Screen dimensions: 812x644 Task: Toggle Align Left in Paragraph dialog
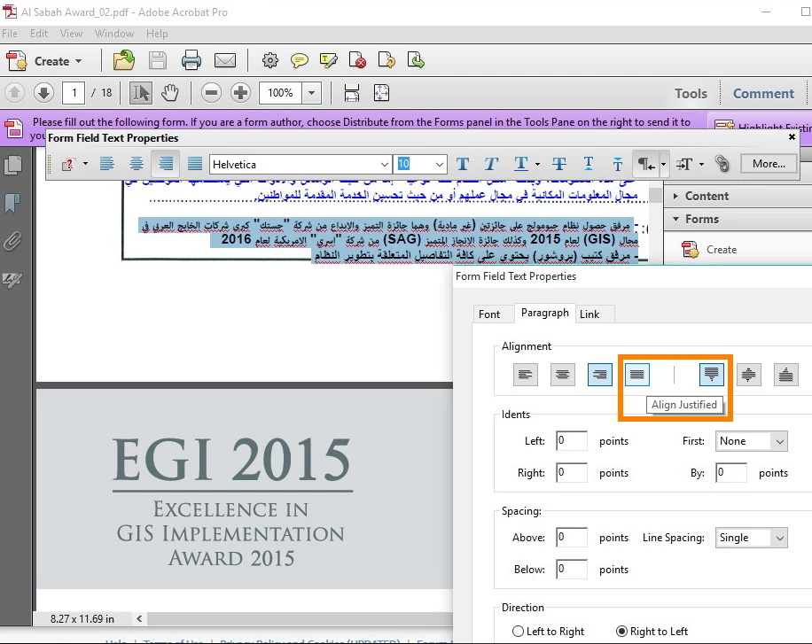(x=526, y=375)
